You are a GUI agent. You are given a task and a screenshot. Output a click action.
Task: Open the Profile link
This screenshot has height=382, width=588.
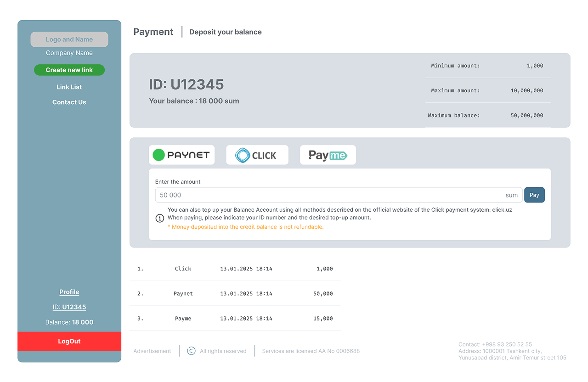[x=69, y=292]
